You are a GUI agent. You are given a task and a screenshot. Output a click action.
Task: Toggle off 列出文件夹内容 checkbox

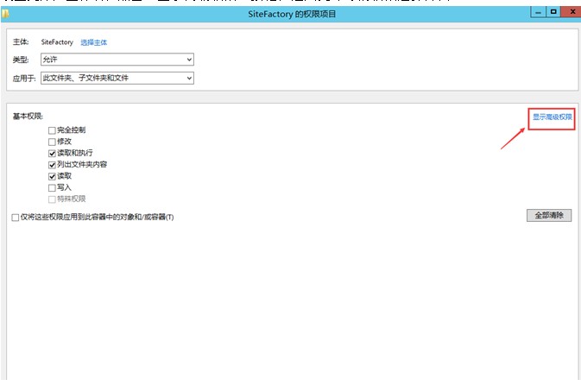coord(52,164)
